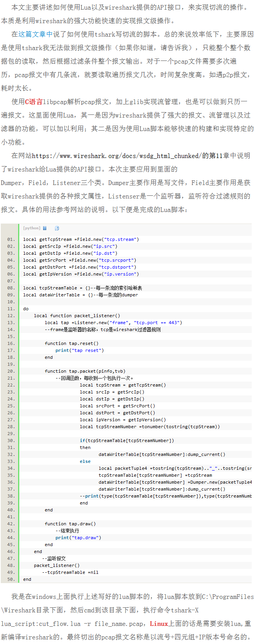
Task: Click the [python] language label
Action: 31,228
